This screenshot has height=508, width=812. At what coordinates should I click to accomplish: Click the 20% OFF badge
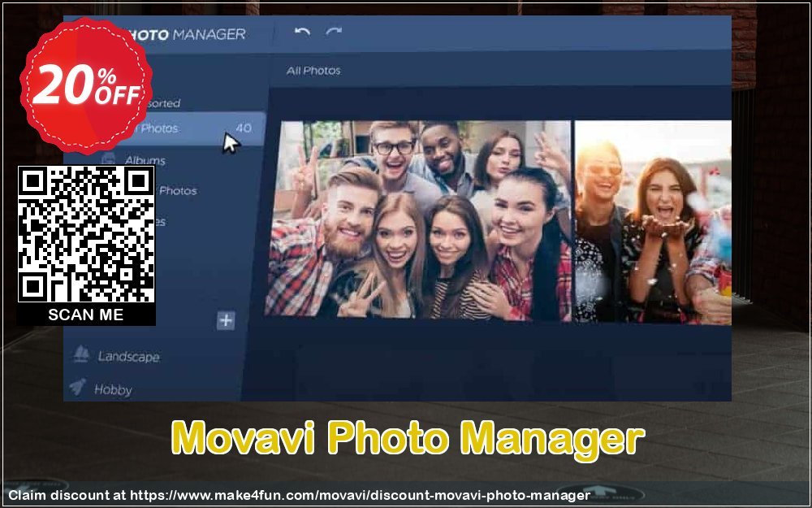[x=87, y=85]
